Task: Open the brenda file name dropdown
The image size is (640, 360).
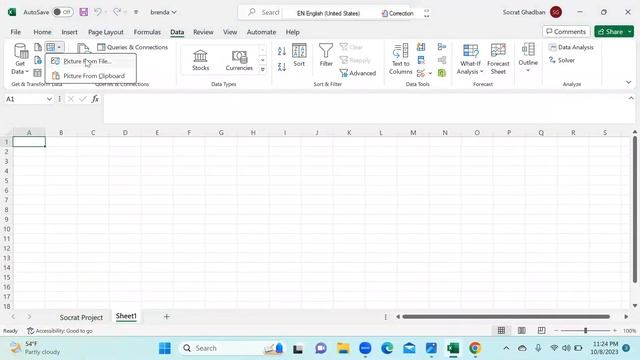Action: pos(163,12)
